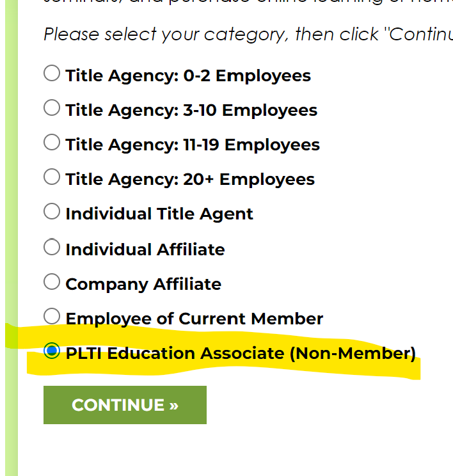The height and width of the screenshot is (476, 453).
Task: Select the Individual Affiliate radio button
Action: click(52, 247)
